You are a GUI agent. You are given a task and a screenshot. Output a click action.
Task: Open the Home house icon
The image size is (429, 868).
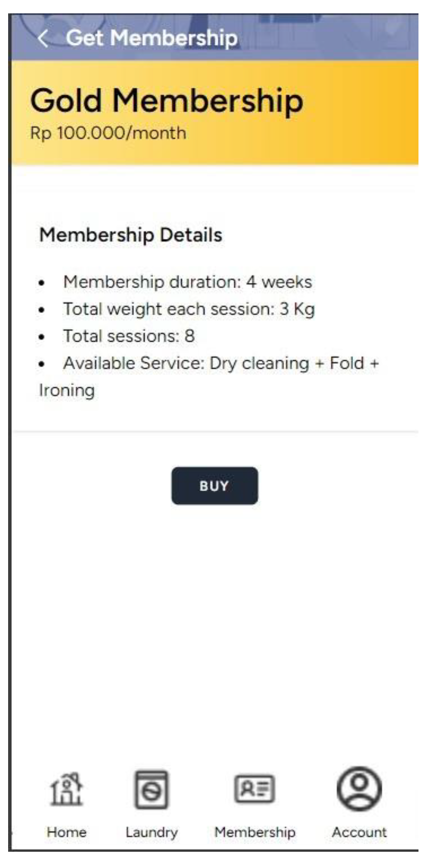pyautogui.click(x=66, y=789)
